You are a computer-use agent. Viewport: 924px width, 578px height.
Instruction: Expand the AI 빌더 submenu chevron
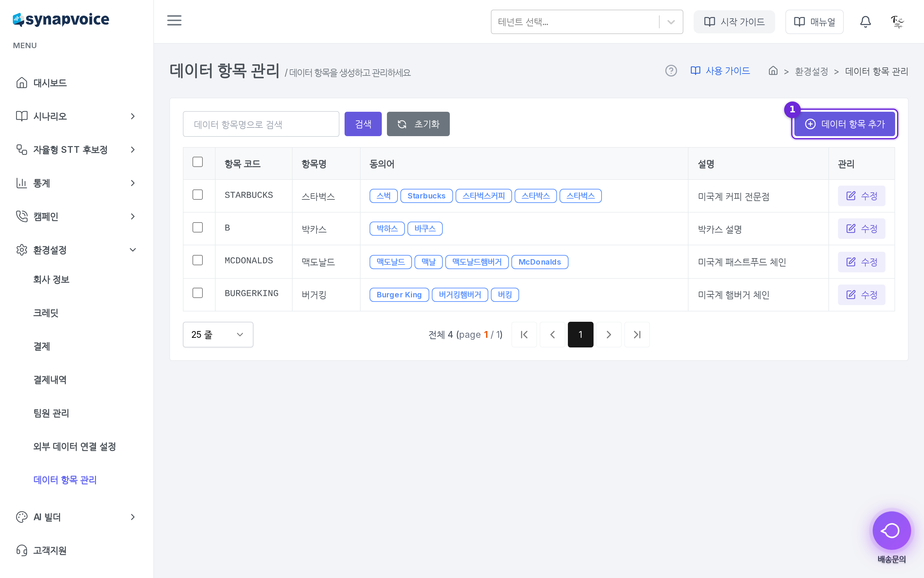tap(133, 517)
